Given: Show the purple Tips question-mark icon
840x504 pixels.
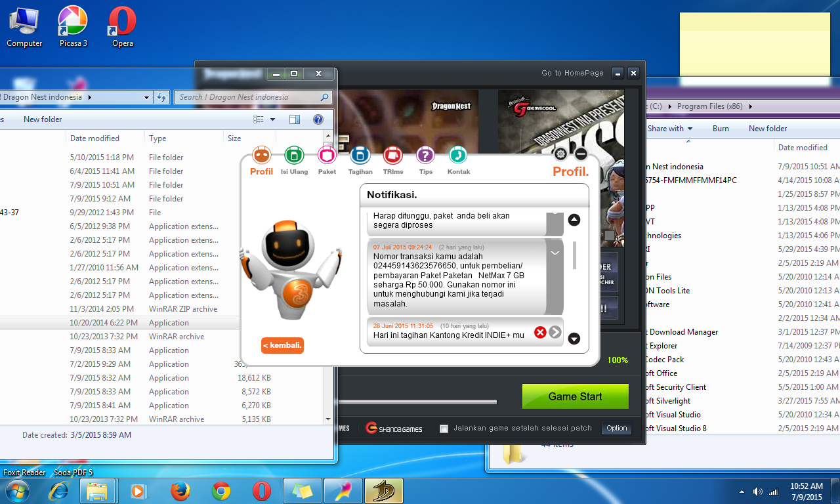Looking at the screenshot, I should point(425,156).
